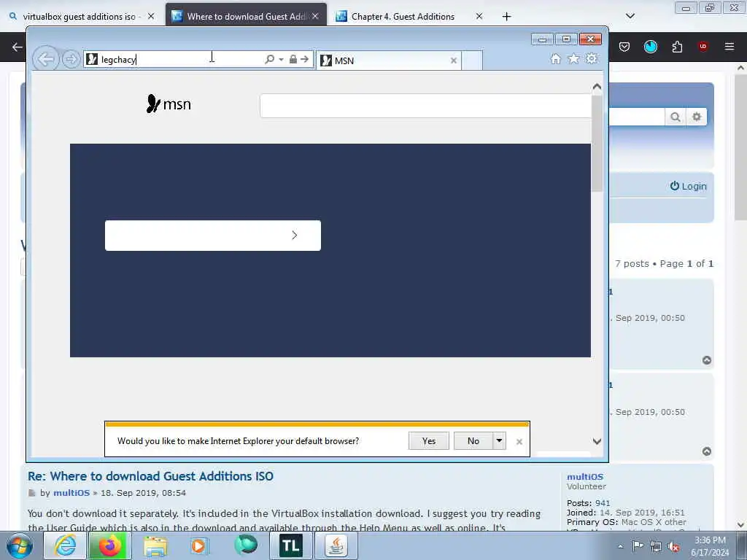Open multiOS author link under post title
This screenshot has width=747, height=560.
click(x=71, y=493)
